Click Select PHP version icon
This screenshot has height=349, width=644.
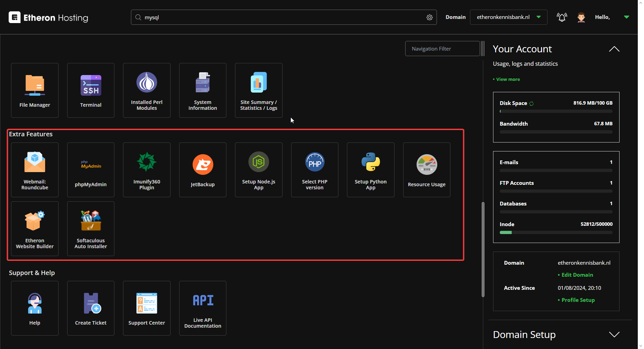315,170
